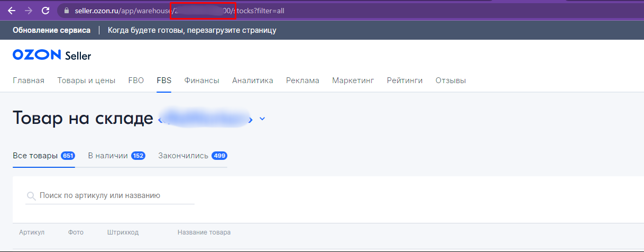Focus Поиск по артикулу или названию field
The height and width of the screenshot is (252, 644).
point(110,196)
